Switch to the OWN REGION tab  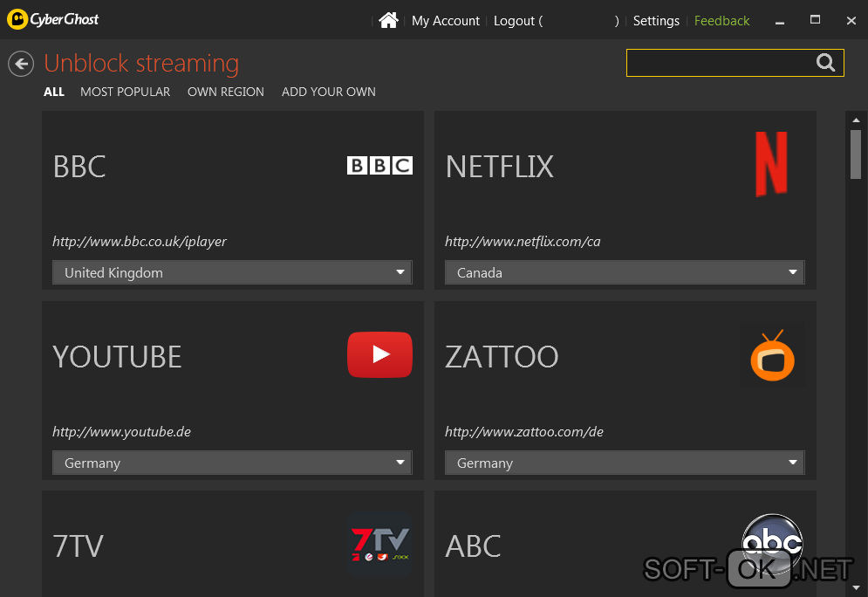226,92
